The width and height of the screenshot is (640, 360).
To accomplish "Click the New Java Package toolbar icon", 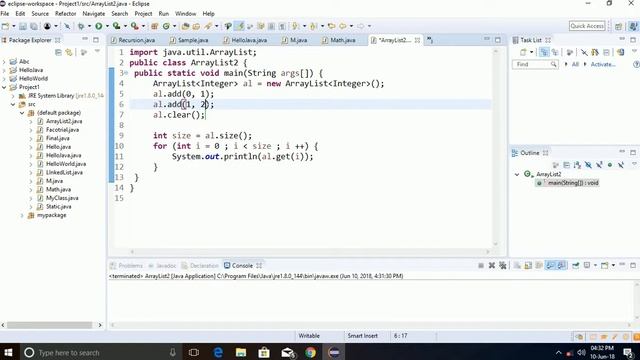I will [154, 26].
